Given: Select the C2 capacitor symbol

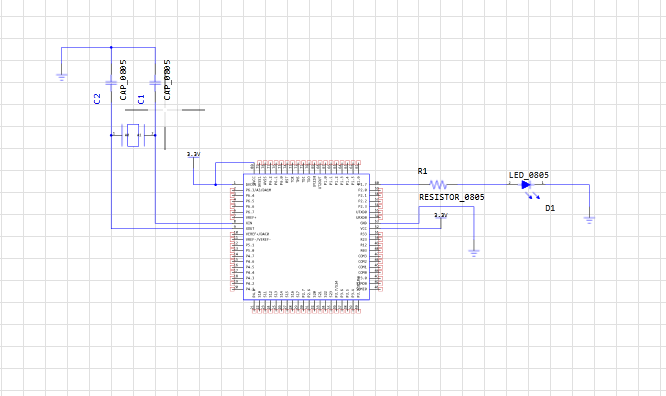Looking at the screenshot, I should click(111, 83).
